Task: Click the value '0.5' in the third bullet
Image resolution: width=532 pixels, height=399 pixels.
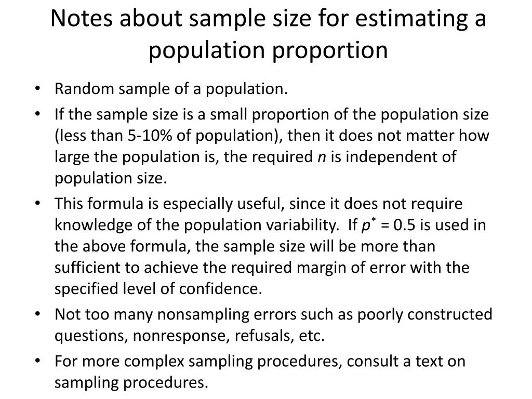Action: 404,224
